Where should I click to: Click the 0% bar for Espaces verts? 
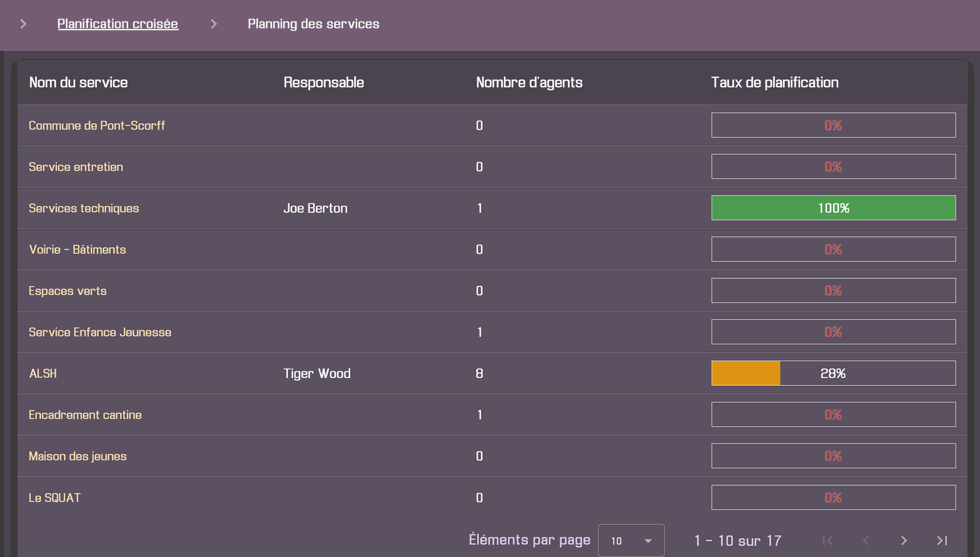point(834,291)
